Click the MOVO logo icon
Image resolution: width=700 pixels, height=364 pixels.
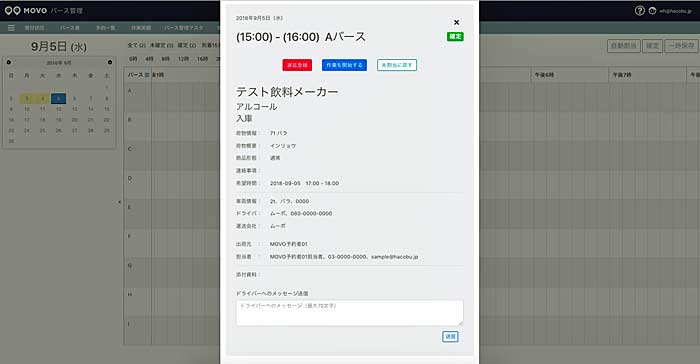coord(12,10)
